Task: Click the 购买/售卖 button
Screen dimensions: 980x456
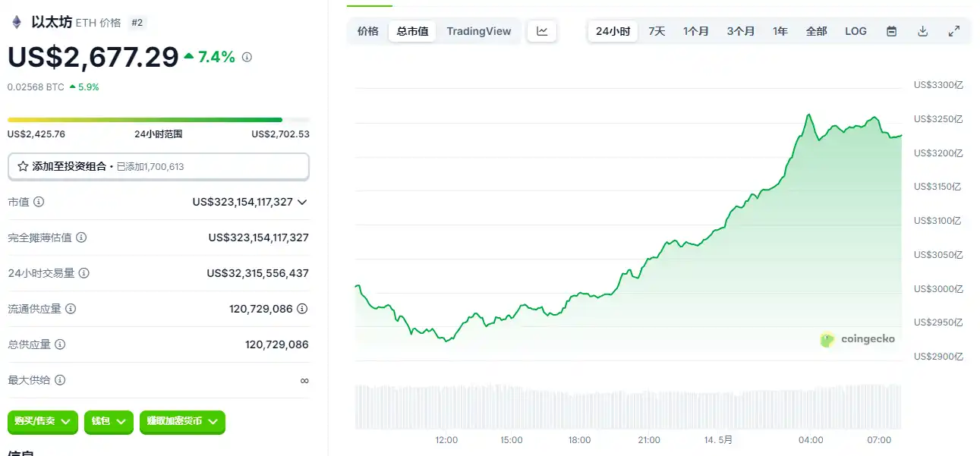Action: pyautogui.click(x=43, y=422)
